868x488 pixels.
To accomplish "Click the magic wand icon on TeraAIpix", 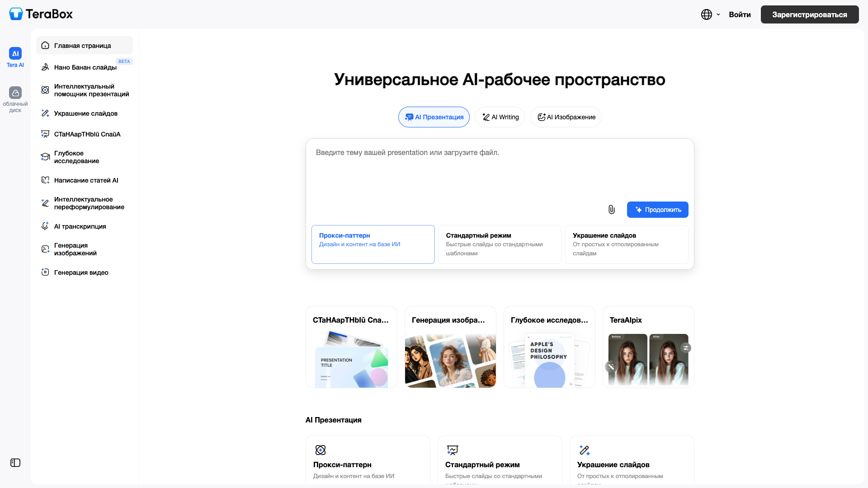I will (x=611, y=367).
